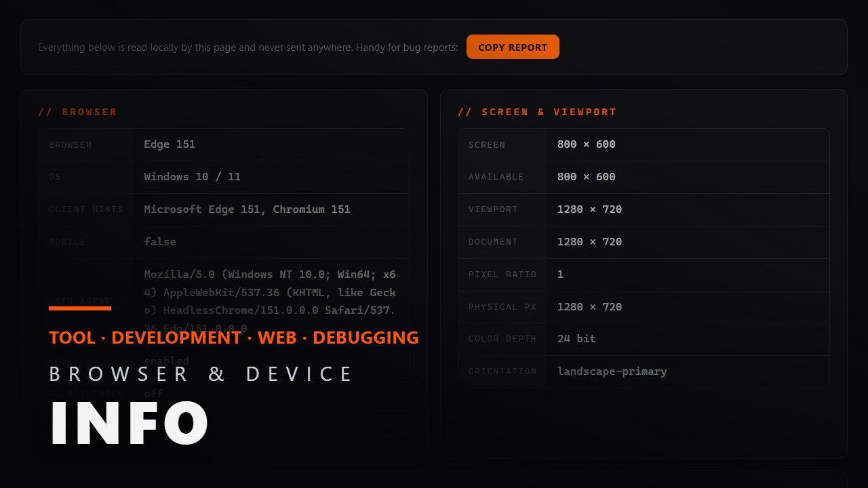Click the "MOBILE" row label
The image size is (868, 488).
tap(67, 243)
